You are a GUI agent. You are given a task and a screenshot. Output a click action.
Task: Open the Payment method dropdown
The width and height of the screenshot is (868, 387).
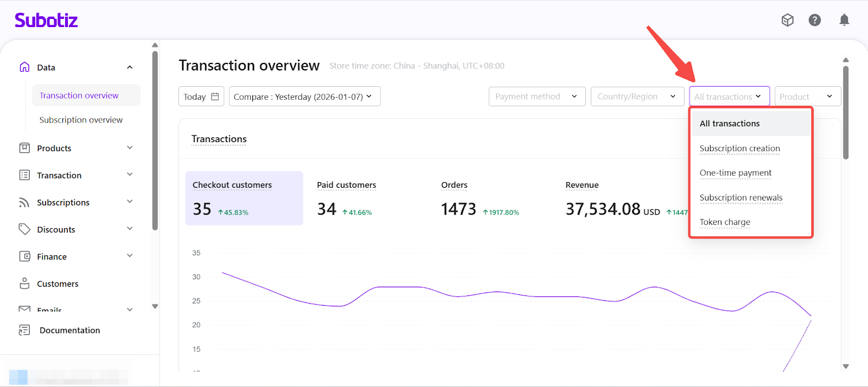537,96
